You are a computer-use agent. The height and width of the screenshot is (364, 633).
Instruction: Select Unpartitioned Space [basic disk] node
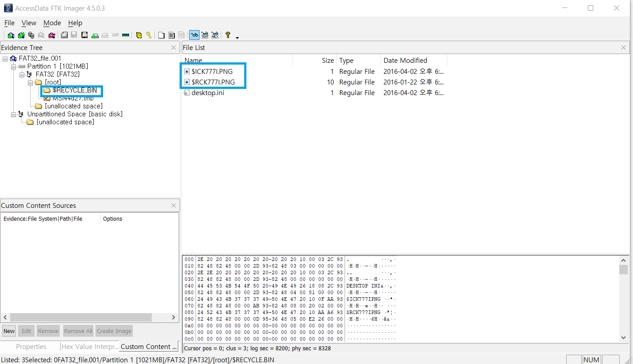(x=75, y=114)
